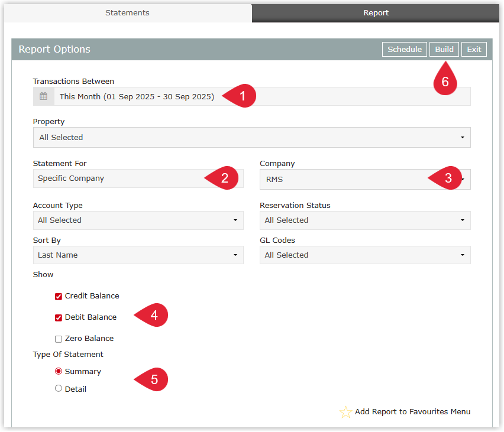504x432 pixels.
Task: Uncheck the Credit Balance checkbox
Action: pos(59,297)
